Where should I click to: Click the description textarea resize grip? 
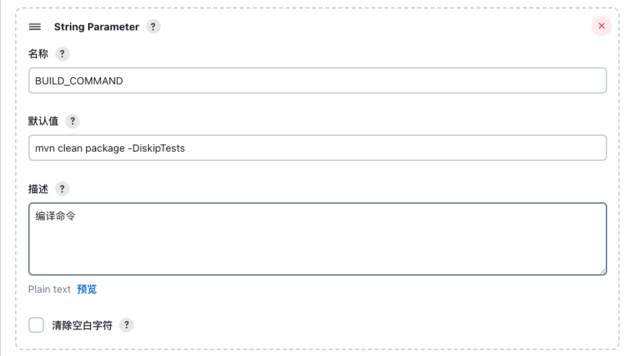[603, 271]
